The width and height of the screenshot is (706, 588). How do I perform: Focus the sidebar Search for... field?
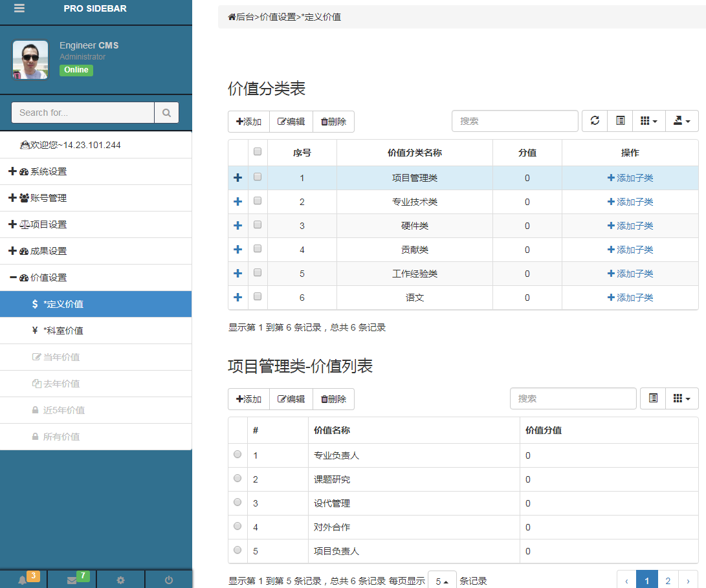(83, 113)
